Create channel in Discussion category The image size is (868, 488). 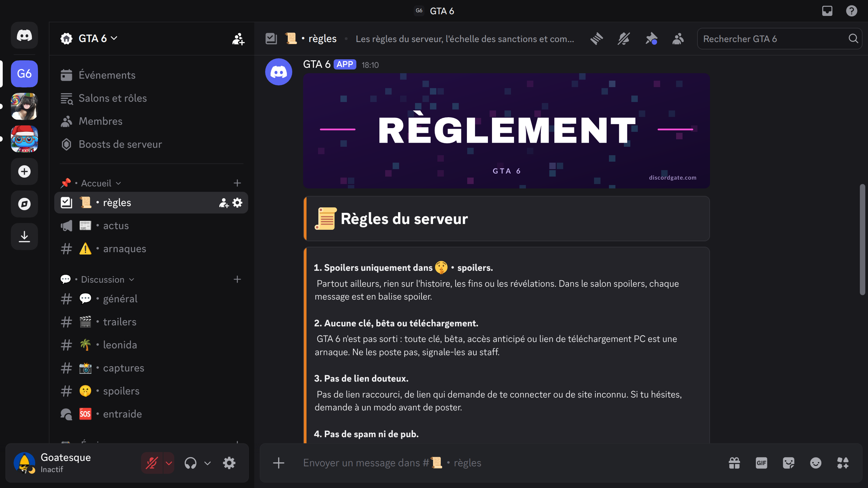point(237,279)
